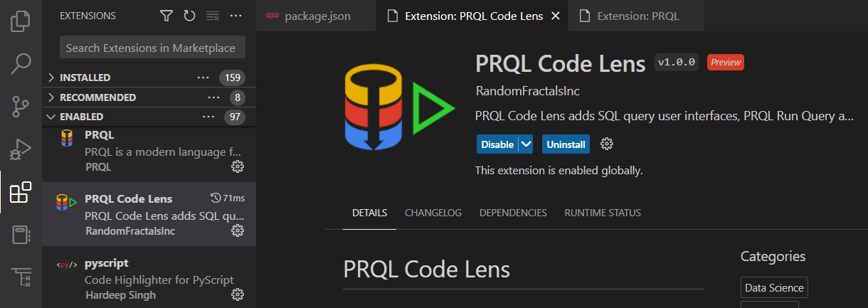Clear extensions search results icon
The image size is (868, 308).
212,16
